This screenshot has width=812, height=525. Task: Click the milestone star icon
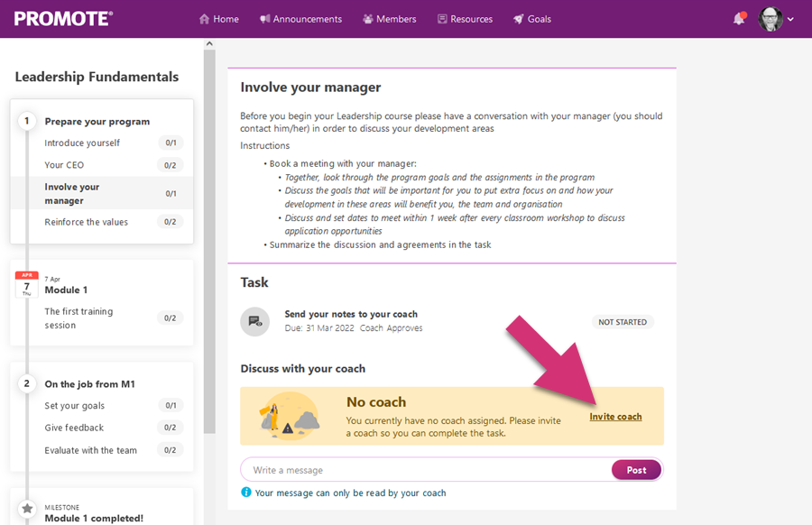click(x=27, y=509)
